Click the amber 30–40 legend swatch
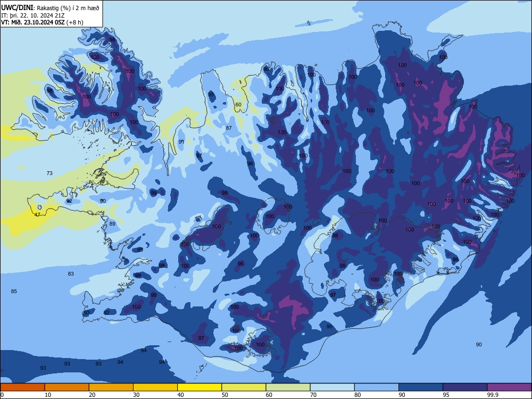 click(x=155, y=387)
